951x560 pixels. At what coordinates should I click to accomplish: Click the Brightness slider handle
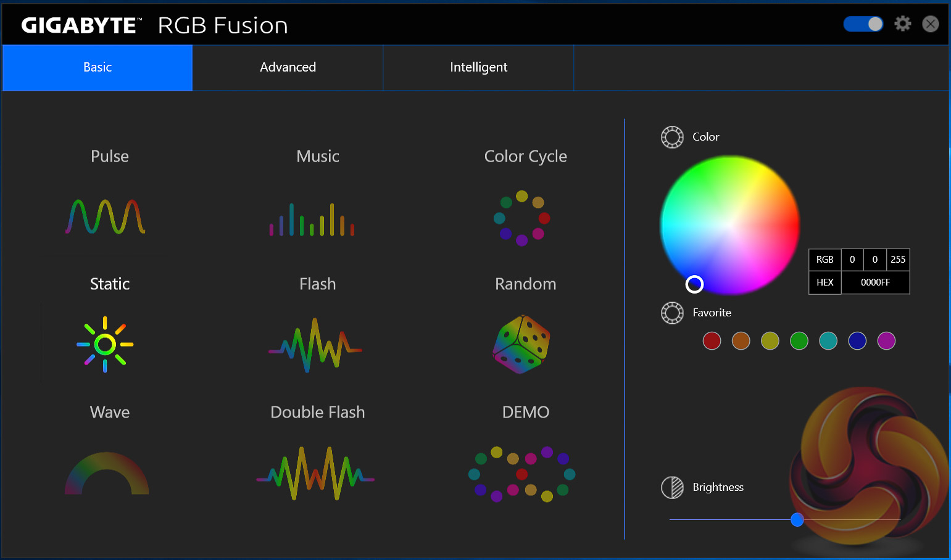797,519
